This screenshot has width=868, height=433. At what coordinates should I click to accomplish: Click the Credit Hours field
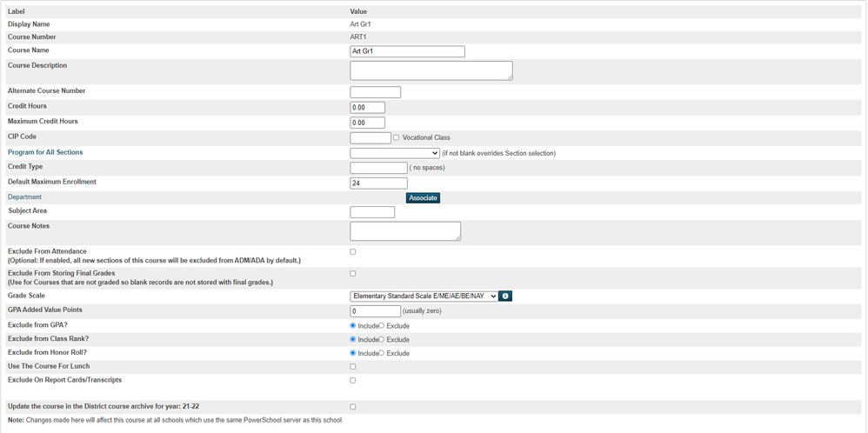click(367, 108)
